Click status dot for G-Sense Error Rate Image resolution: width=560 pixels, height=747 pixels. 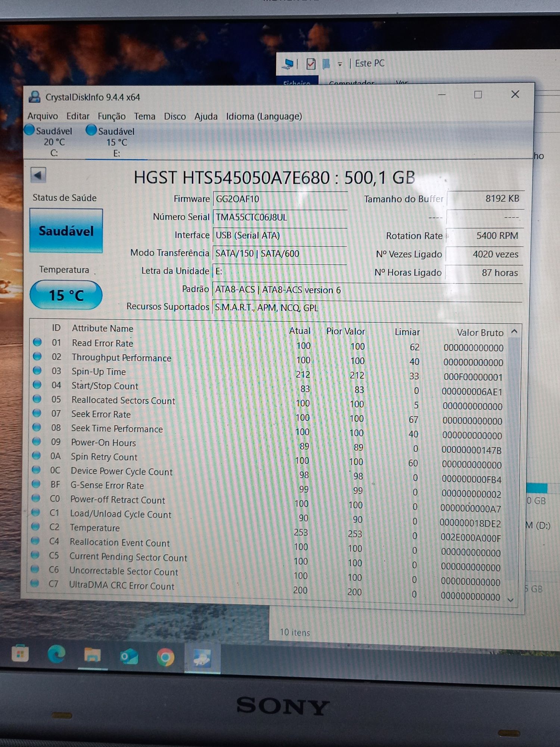(36, 484)
